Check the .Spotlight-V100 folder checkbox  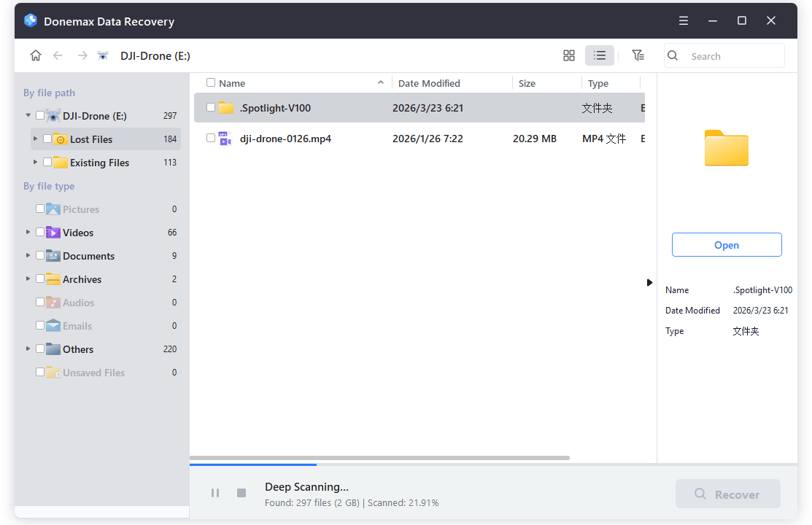click(211, 108)
